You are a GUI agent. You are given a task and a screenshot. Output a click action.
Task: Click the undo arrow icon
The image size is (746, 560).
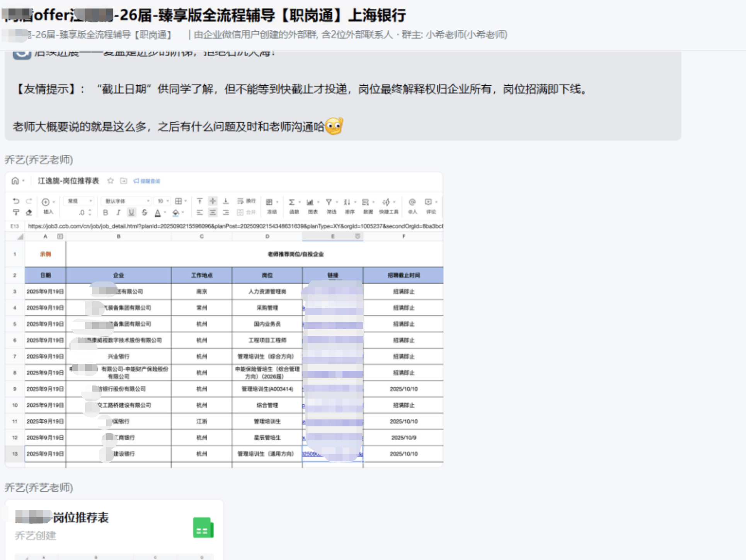[x=16, y=201]
